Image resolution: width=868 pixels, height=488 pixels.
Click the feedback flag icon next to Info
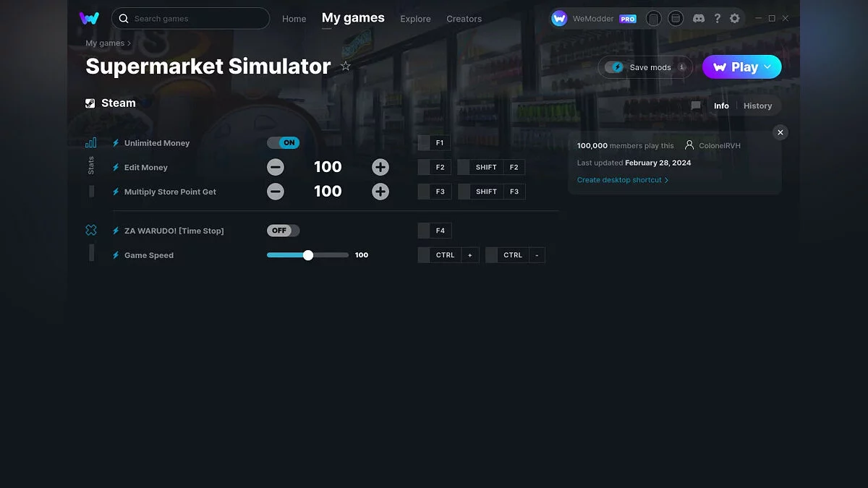(695, 106)
